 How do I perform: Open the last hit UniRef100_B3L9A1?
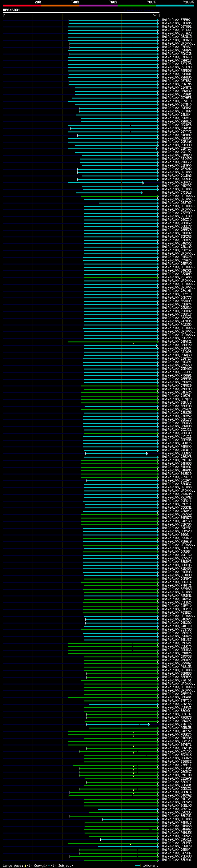point(176,860)
